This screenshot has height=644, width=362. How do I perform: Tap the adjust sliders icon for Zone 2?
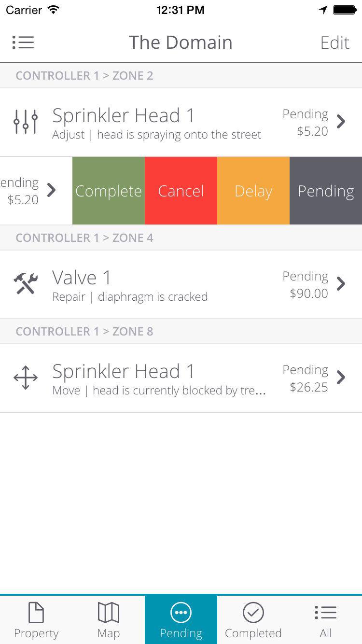26,122
